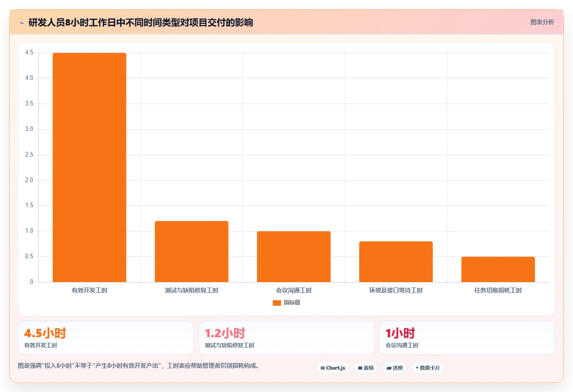Click the x-axis label 有效开发工时
Viewport: 573px width, 392px height.
click(x=89, y=291)
